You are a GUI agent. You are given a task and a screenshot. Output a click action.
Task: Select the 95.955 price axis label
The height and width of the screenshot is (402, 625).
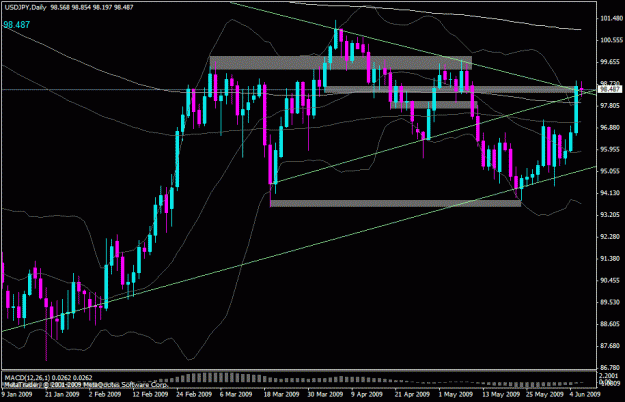pyautogui.click(x=611, y=149)
